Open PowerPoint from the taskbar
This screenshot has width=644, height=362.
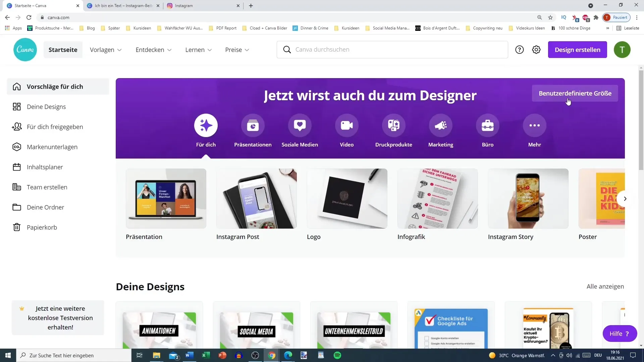tap(222, 355)
